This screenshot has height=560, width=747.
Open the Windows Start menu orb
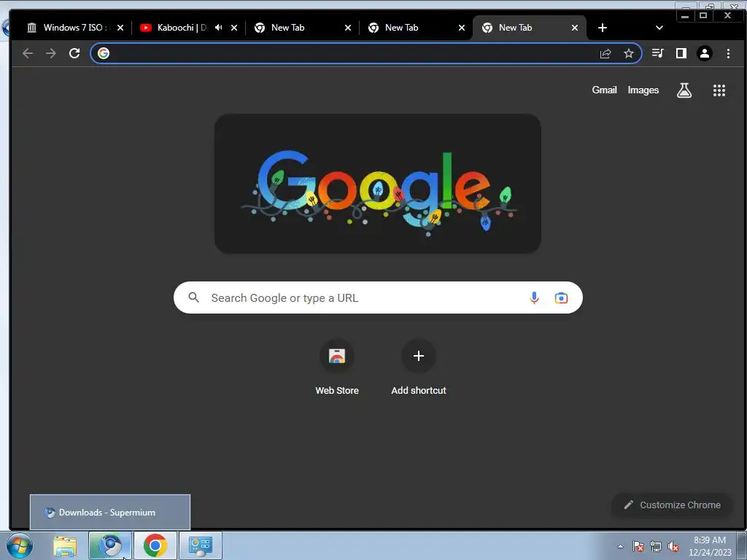tap(20, 545)
